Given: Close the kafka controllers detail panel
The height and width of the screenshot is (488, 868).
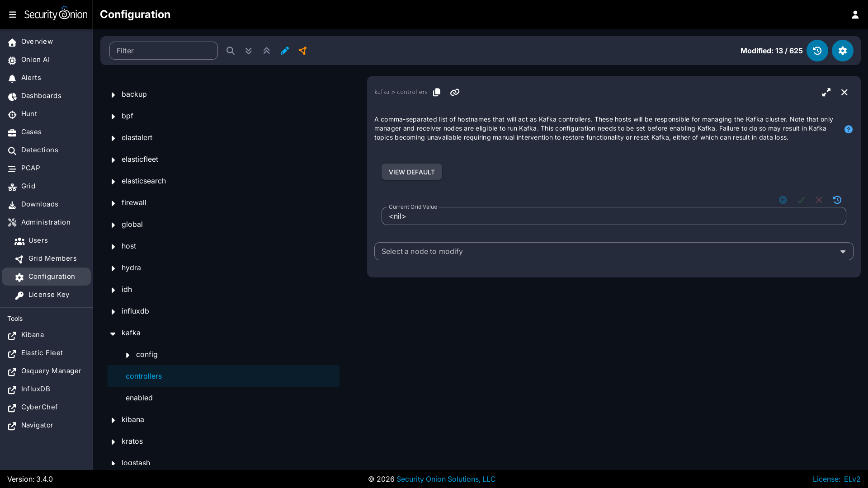Looking at the screenshot, I should (x=844, y=92).
